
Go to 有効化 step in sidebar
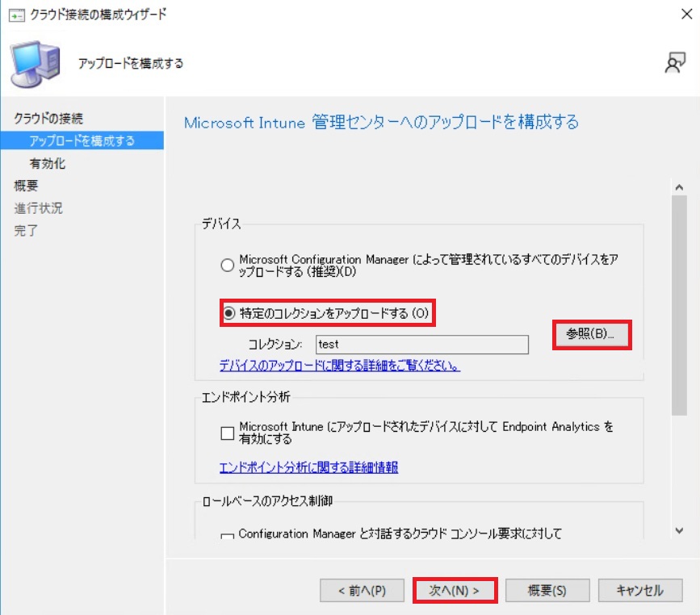click(x=48, y=164)
